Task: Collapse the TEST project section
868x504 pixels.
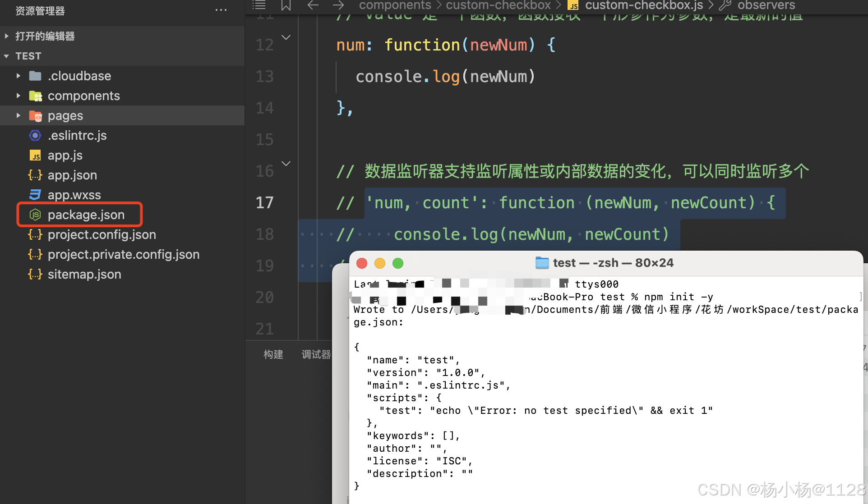Action: [x=6, y=56]
